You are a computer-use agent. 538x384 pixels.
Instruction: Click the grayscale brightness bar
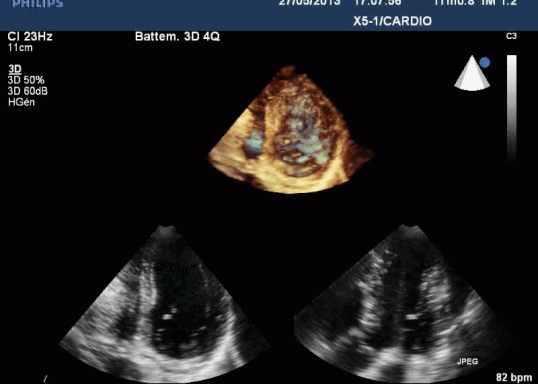pos(512,107)
